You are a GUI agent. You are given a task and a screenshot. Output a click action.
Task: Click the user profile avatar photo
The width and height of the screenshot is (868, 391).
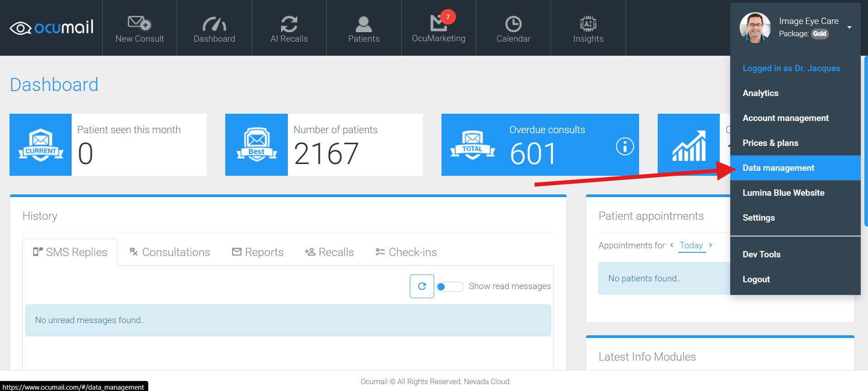[755, 28]
